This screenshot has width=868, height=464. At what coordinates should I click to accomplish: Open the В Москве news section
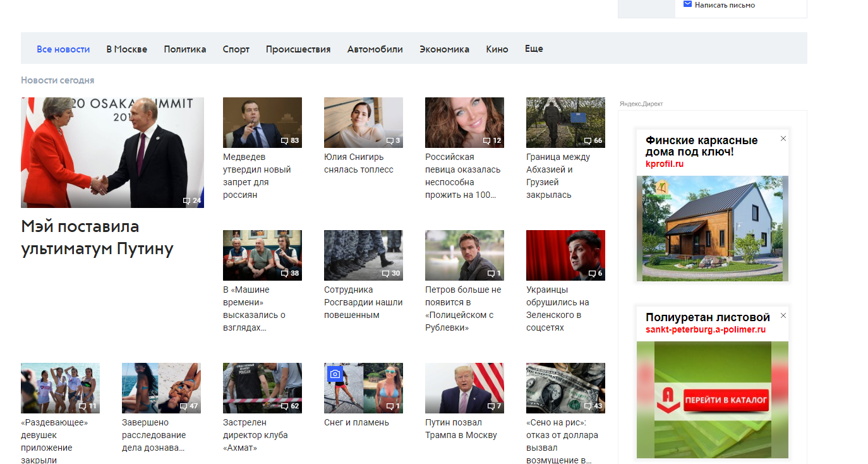[126, 49]
